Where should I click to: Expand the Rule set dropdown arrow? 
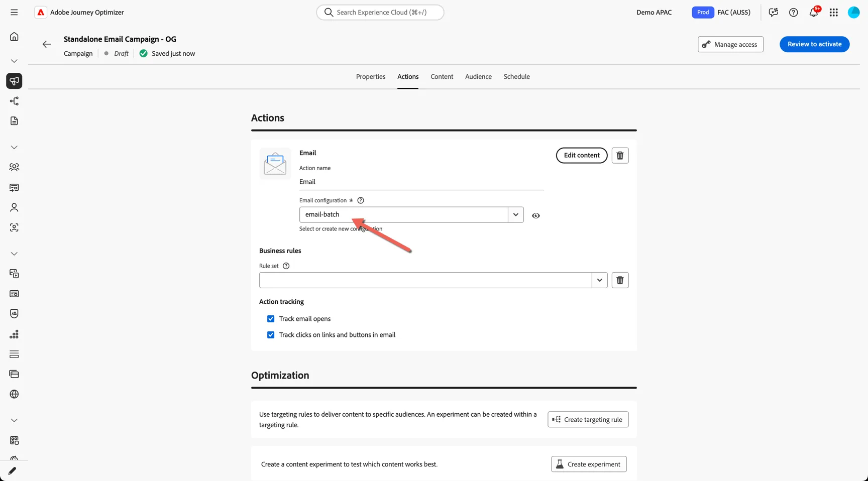tap(599, 280)
